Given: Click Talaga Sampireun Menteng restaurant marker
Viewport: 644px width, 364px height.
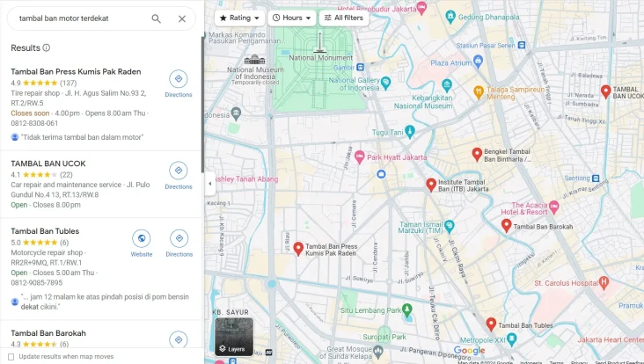Looking at the screenshot, I should pyautogui.click(x=479, y=92).
